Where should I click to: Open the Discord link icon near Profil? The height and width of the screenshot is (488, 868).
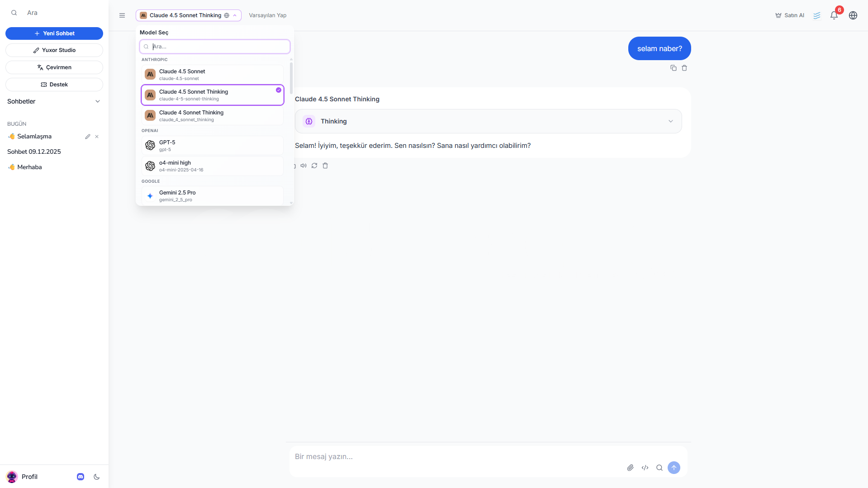(x=81, y=477)
